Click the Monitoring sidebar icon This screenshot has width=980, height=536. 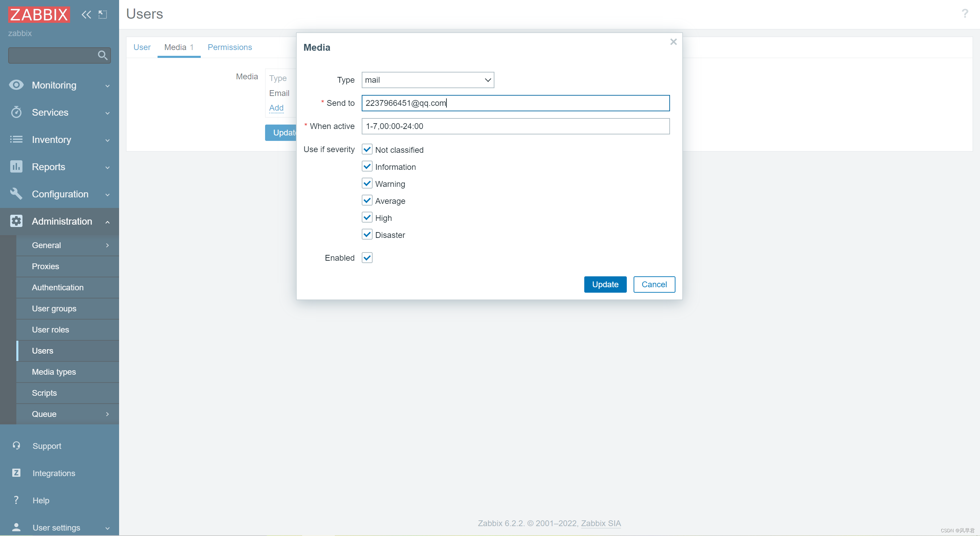click(16, 84)
